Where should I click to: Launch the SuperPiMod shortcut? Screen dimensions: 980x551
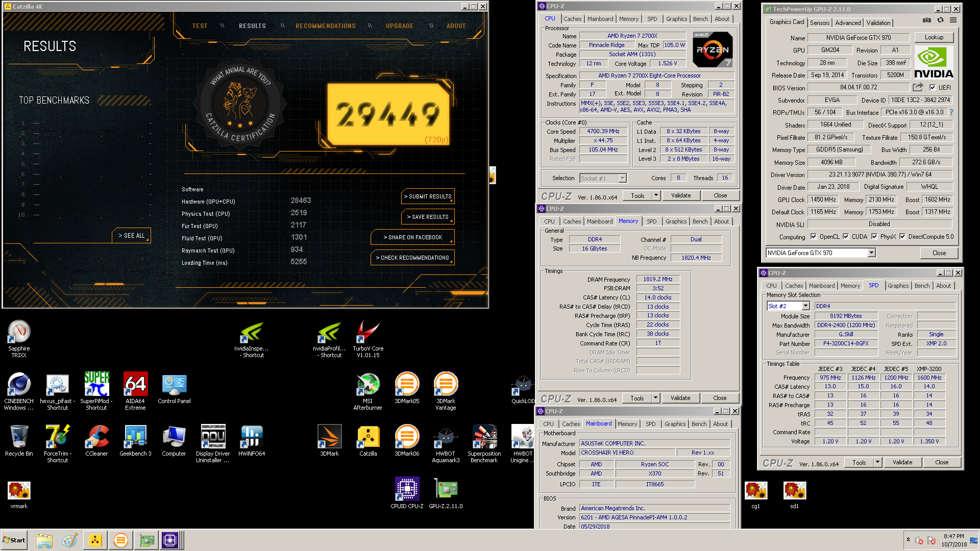pos(96,391)
